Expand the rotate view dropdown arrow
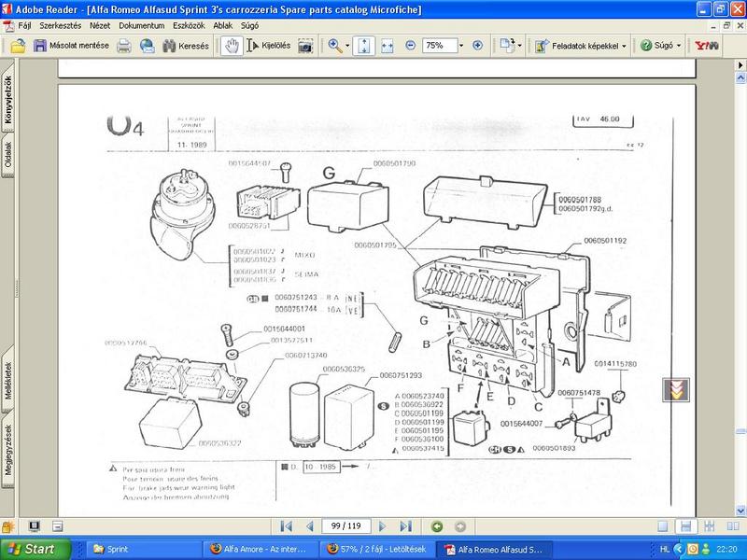 click(520, 46)
